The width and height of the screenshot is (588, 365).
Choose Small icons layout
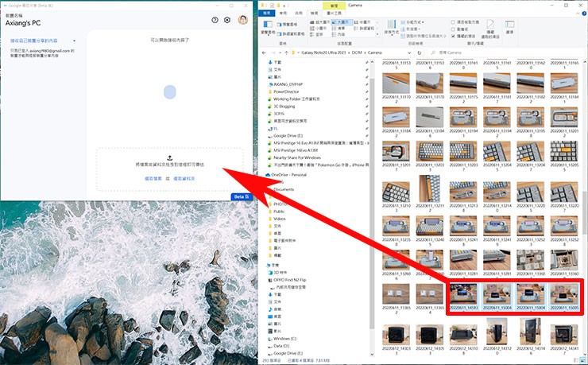coord(319,28)
